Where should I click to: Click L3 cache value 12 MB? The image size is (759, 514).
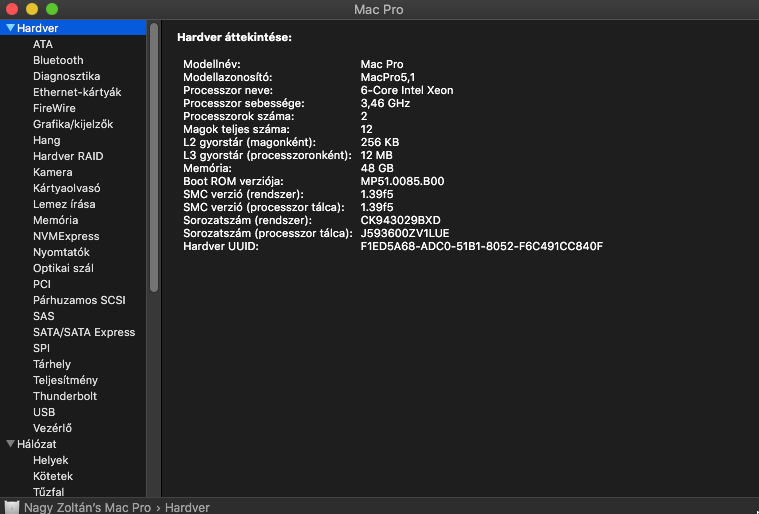click(376, 155)
